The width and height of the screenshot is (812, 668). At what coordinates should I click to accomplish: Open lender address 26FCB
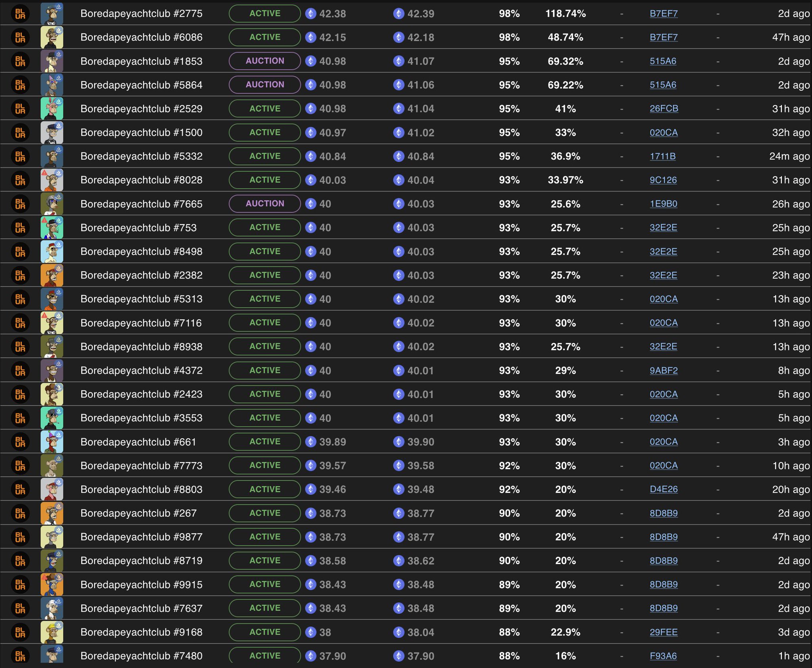(x=664, y=109)
